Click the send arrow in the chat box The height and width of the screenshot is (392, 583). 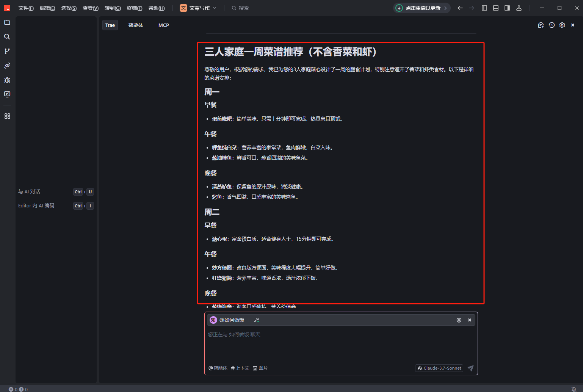[470, 368]
